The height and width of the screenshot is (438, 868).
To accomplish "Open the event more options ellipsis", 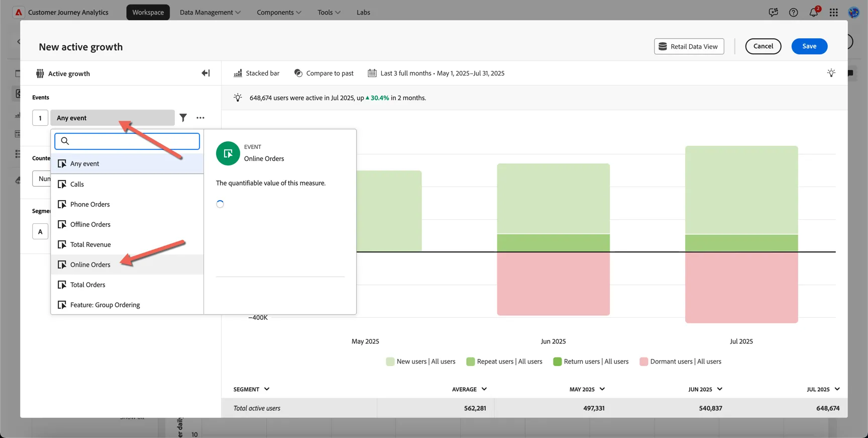I will (200, 118).
